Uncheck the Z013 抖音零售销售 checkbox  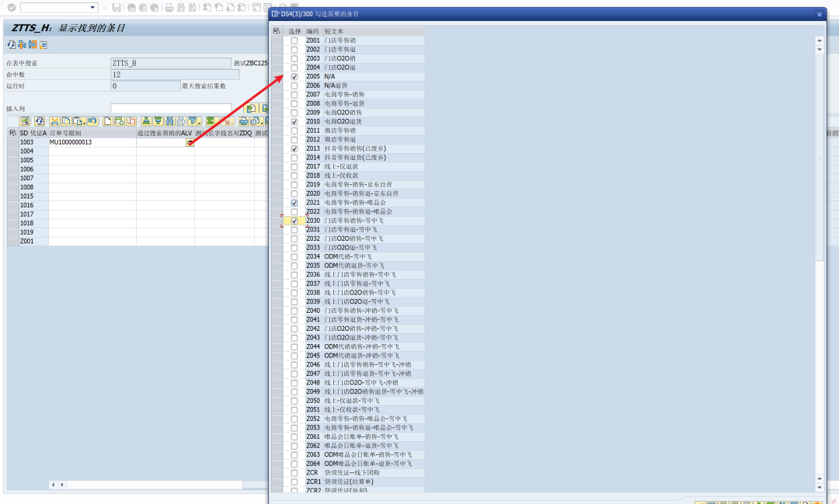point(294,149)
